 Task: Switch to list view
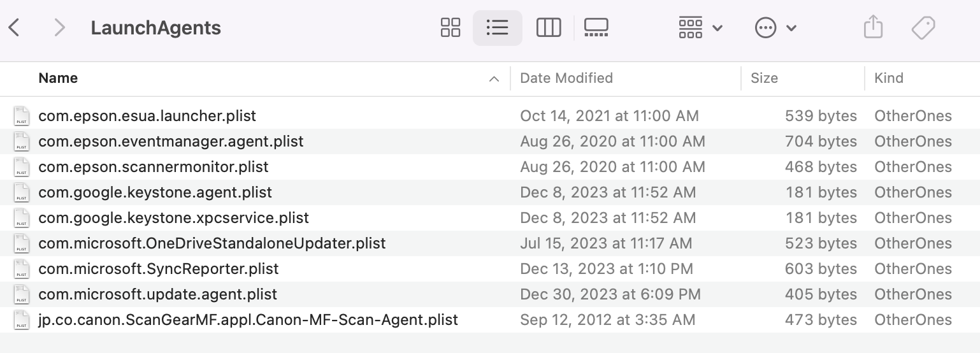pos(497,28)
